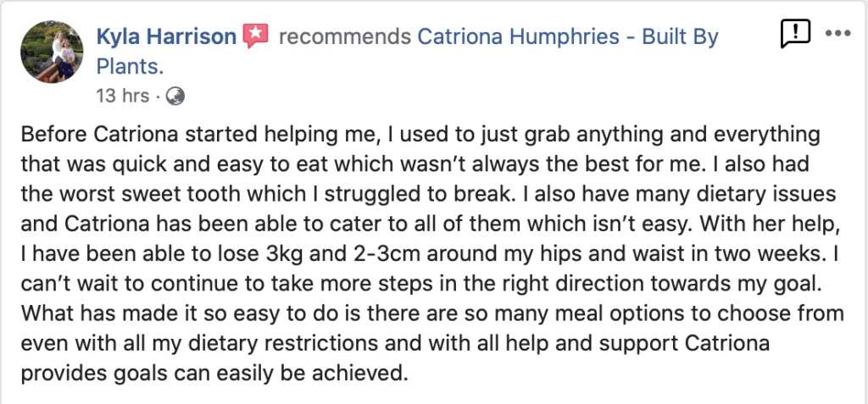The width and height of the screenshot is (868, 404).
Task: Open the '13 hrs' timestamp link
Action: 122,97
